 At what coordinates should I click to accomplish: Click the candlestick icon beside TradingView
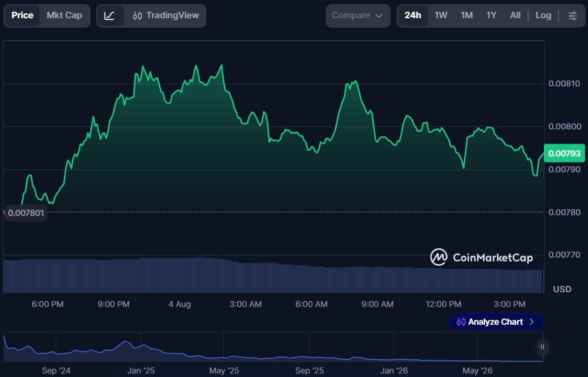[137, 16]
